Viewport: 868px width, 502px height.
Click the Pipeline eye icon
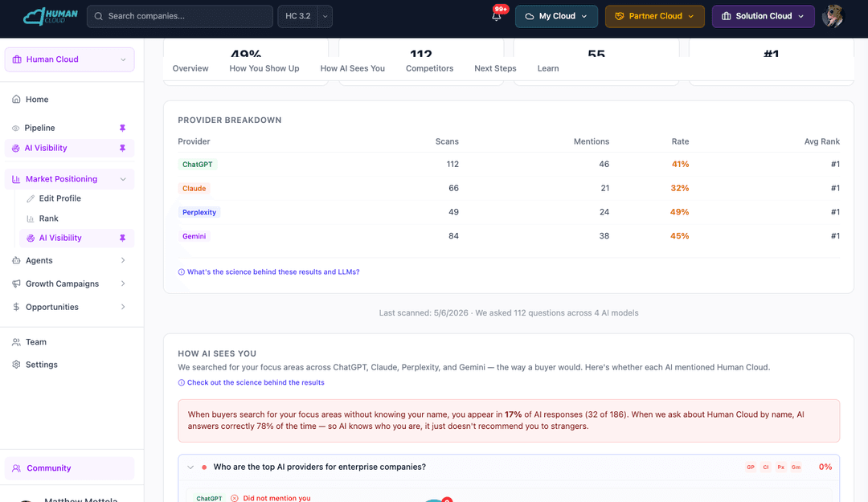click(x=15, y=128)
